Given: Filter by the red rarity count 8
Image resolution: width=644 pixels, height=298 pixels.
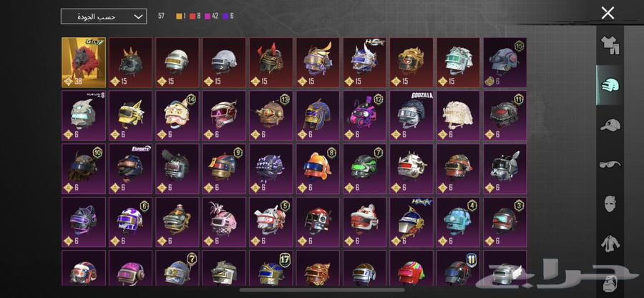Looking at the screenshot, I should 195,16.
